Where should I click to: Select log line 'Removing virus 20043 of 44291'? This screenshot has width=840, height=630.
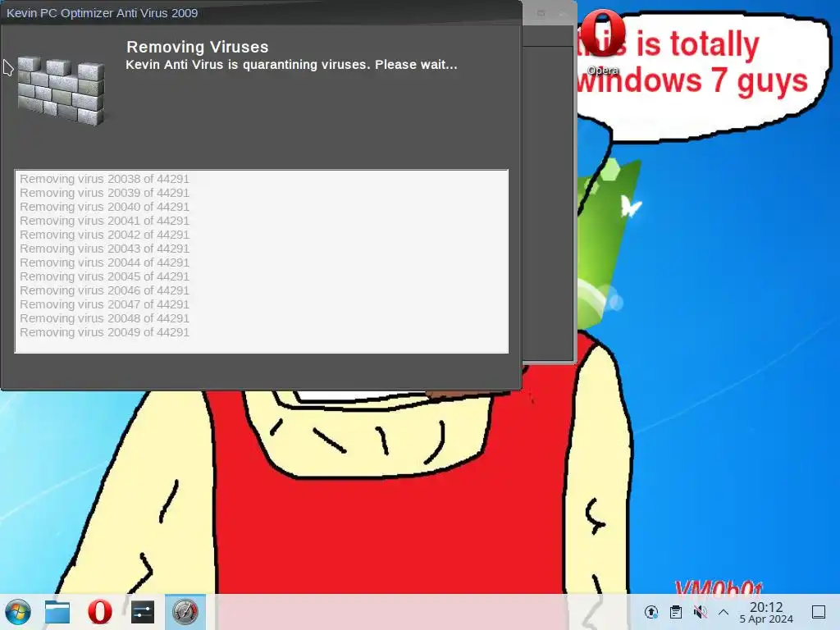tap(104, 249)
